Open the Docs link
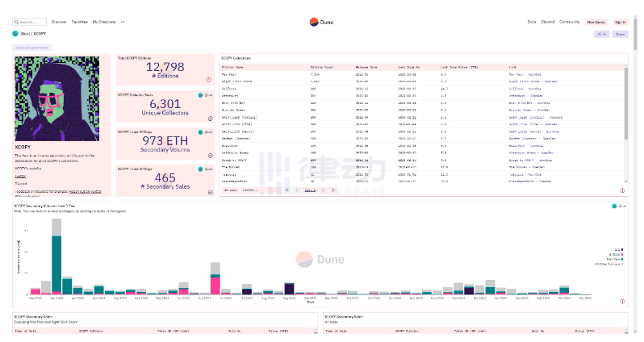 (x=532, y=22)
